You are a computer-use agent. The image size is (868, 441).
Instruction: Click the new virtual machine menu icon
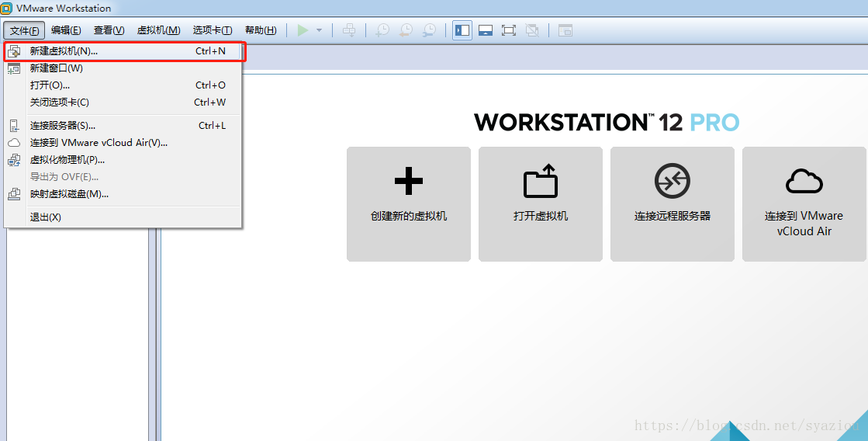tap(14, 51)
